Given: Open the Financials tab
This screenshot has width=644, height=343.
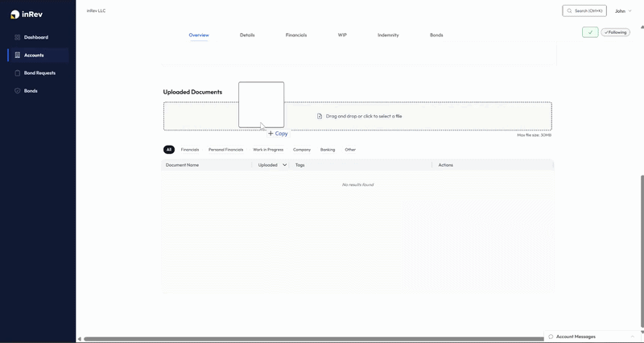Looking at the screenshot, I should pyautogui.click(x=296, y=35).
